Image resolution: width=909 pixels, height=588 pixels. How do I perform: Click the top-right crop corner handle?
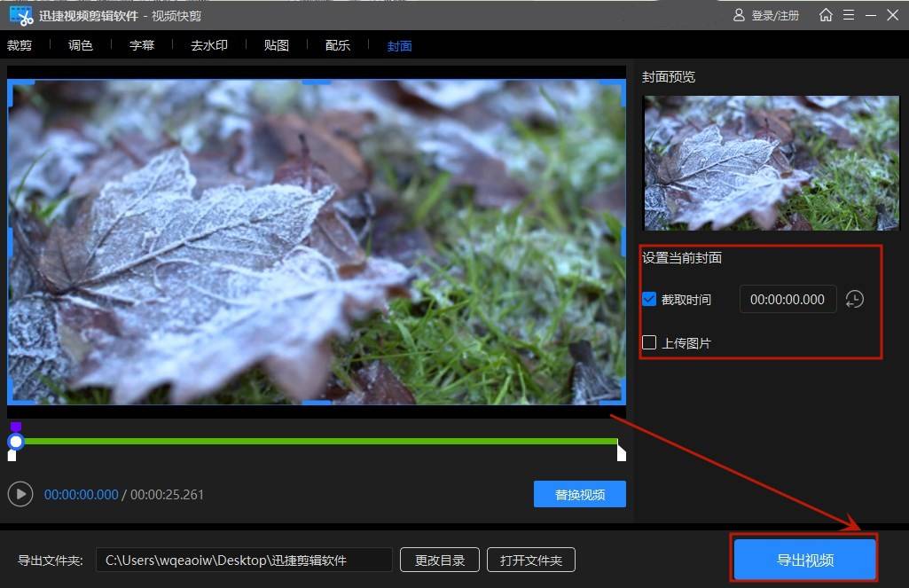coord(614,93)
